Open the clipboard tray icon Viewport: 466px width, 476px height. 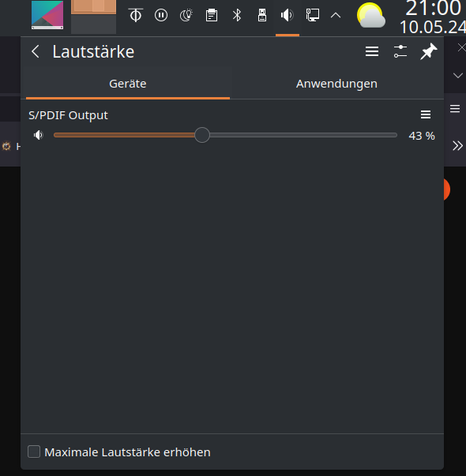[x=212, y=15]
